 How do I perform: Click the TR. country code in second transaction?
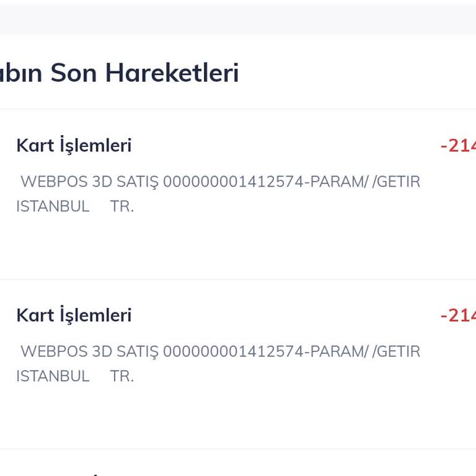point(122,376)
